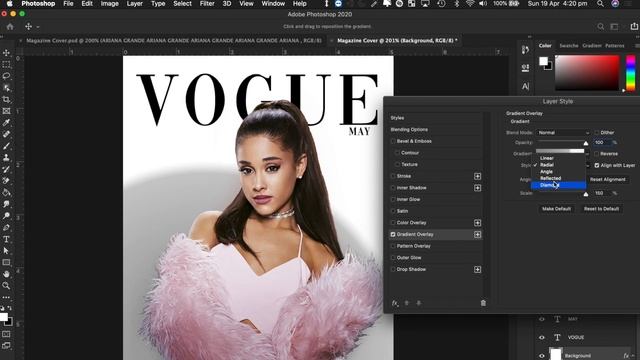Viewport: 640px width, 360px height.
Task: Select the Smudge tool
Action: pyautogui.click(x=6, y=204)
